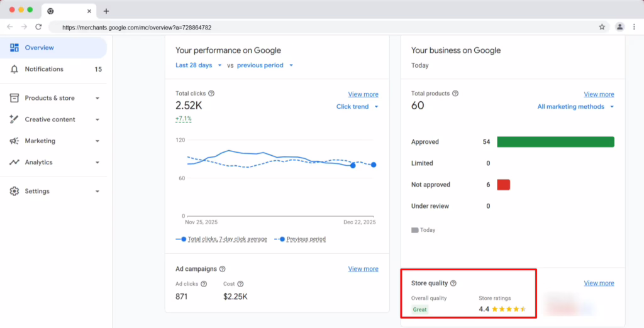Viewport: 644px width, 328px height.
Task: Open the browser profile avatar
Action: click(x=619, y=27)
